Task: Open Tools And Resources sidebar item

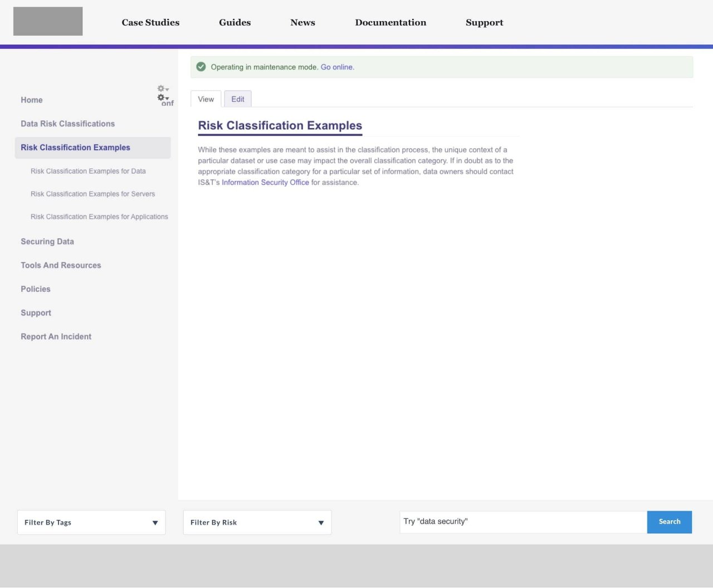Action: point(61,265)
